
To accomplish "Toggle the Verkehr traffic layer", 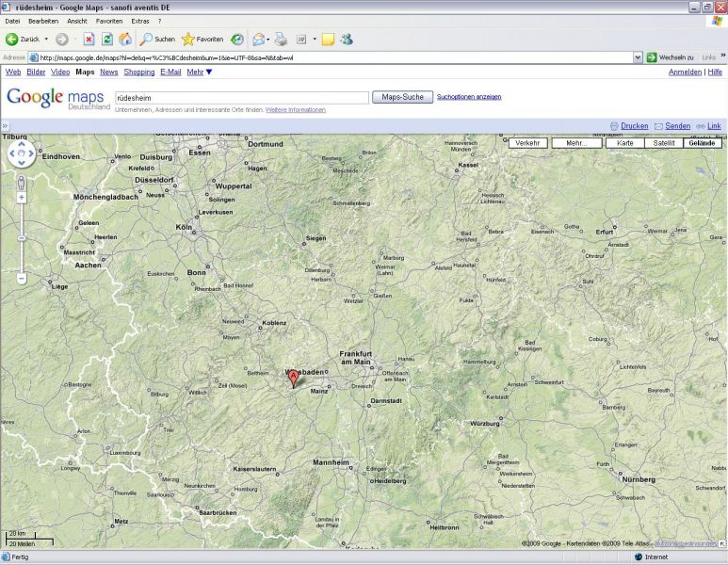I will point(528,143).
